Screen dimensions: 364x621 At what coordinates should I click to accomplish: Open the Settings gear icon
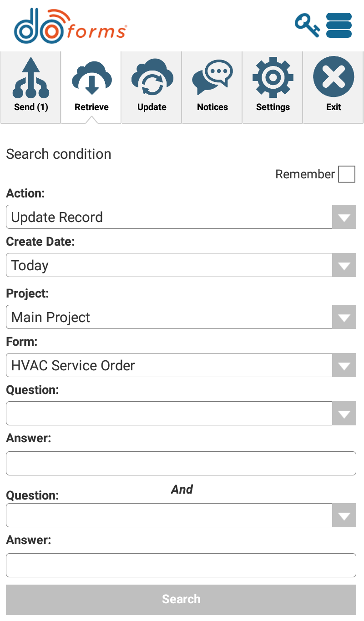[273, 77]
